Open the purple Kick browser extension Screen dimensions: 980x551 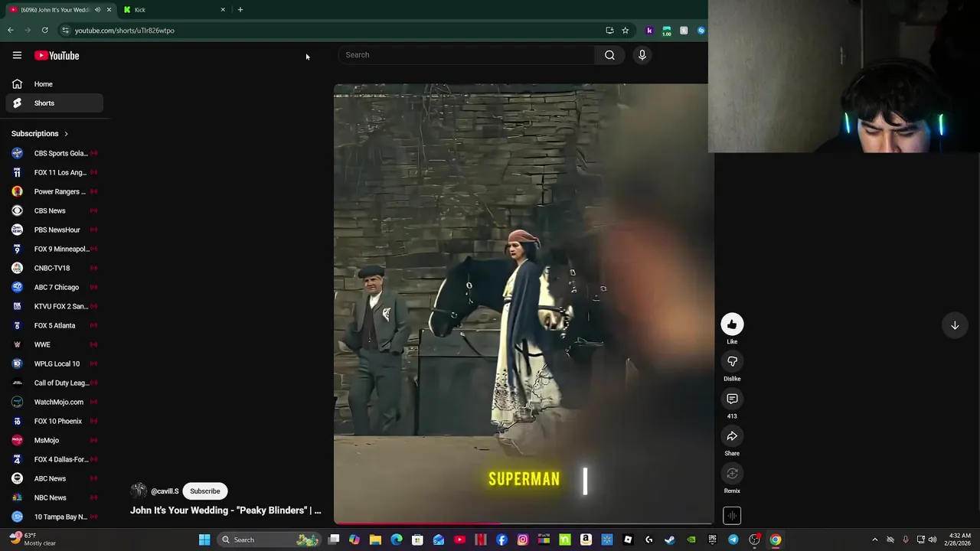(x=650, y=31)
